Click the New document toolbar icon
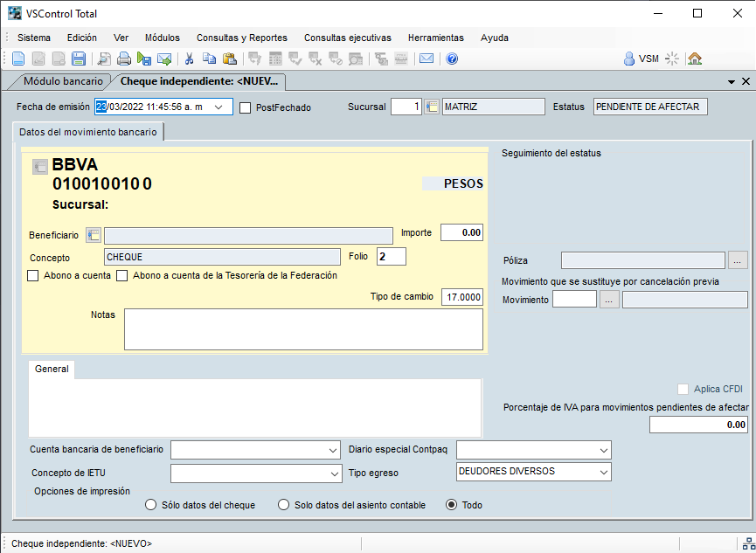This screenshot has height=553, width=756. pyautogui.click(x=18, y=59)
